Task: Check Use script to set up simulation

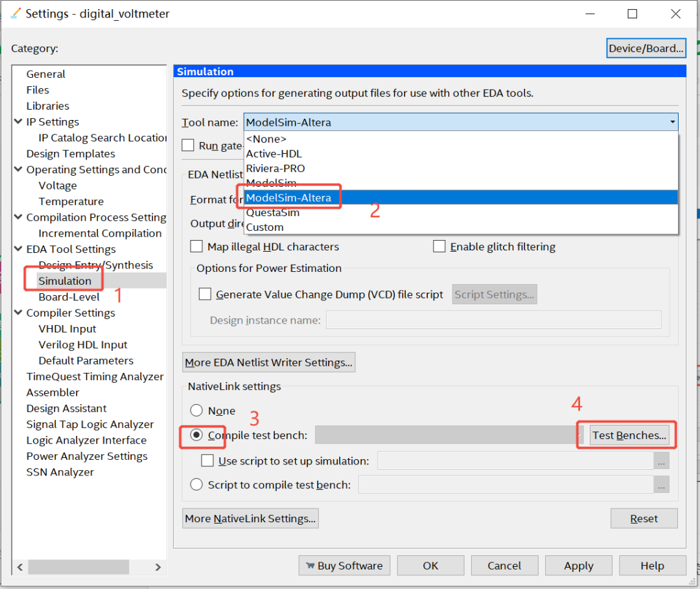Action: click(x=207, y=461)
